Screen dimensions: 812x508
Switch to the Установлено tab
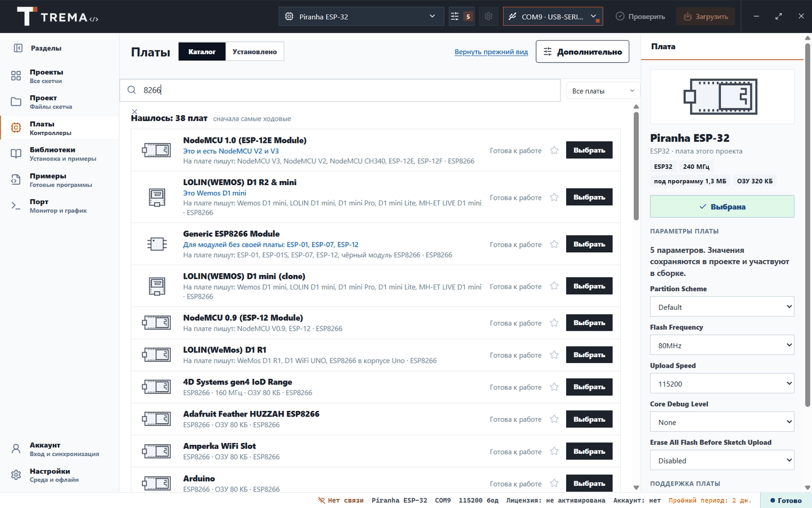254,51
